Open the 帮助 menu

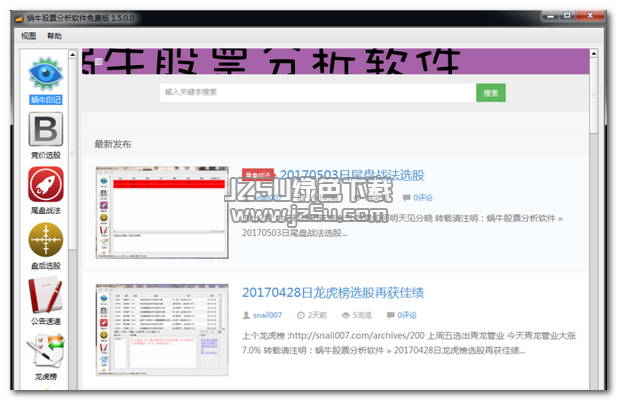pos(54,36)
